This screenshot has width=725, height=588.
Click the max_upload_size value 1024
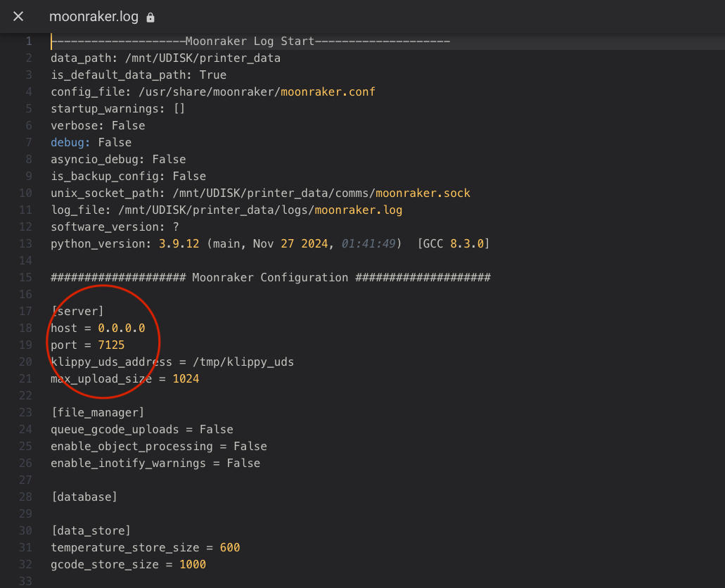(x=186, y=378)
